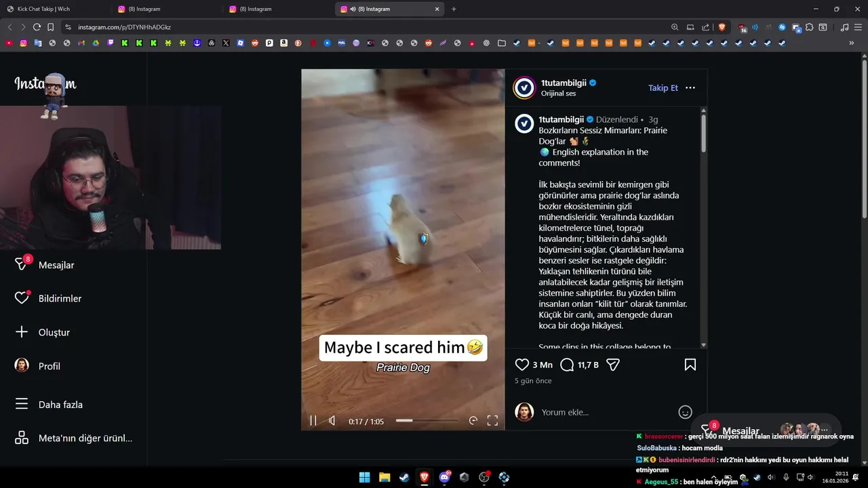This screenshot has height=488, width=868.
Task: Open File Explorer from the taskbar
Action: (x=384, y=477)
